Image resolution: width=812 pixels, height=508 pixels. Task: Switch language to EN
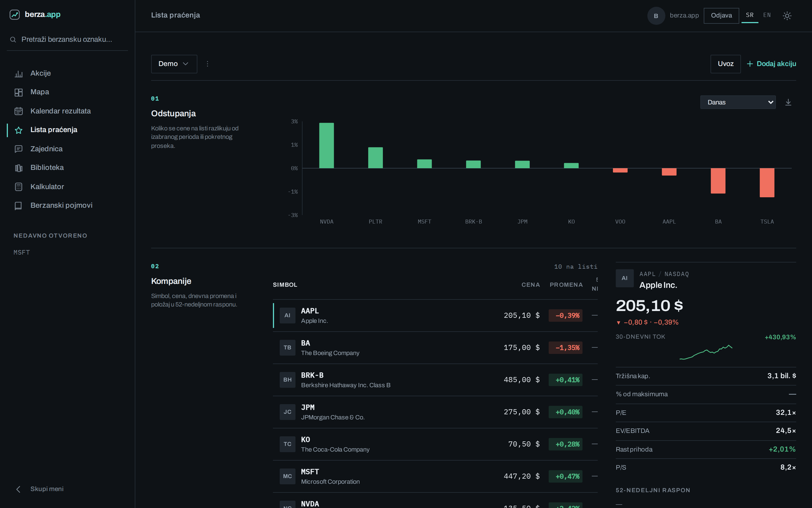(x=767, y=15)
